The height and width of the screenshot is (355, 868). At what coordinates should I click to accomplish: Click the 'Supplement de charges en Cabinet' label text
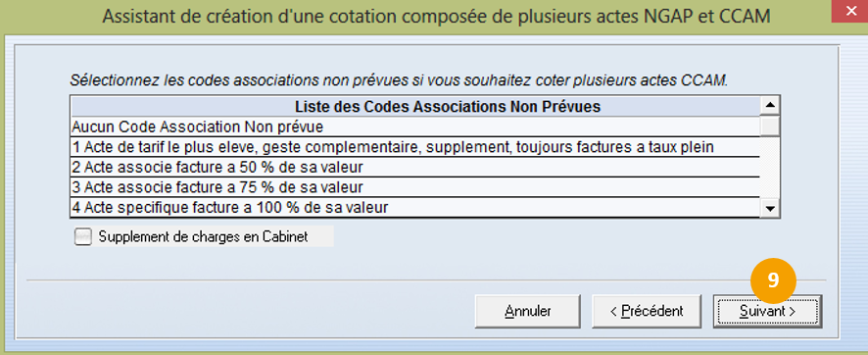[x=203, y=237]
